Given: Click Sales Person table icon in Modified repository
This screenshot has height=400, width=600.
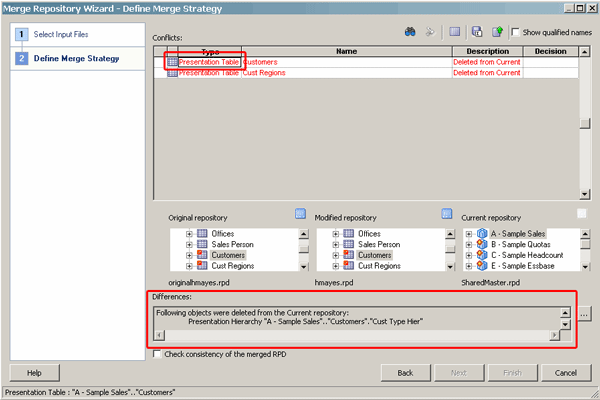Looking at the screenshot, I should tap(349, 244).
